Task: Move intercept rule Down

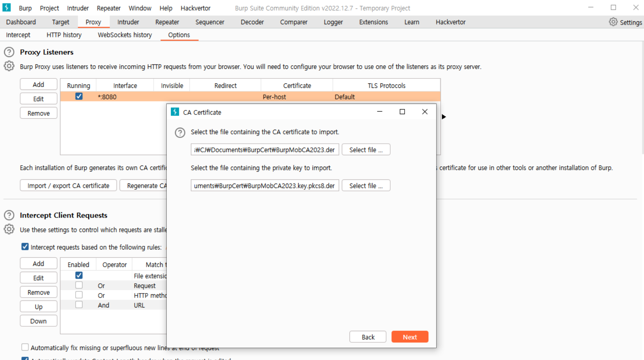Action: click(39, 321)
